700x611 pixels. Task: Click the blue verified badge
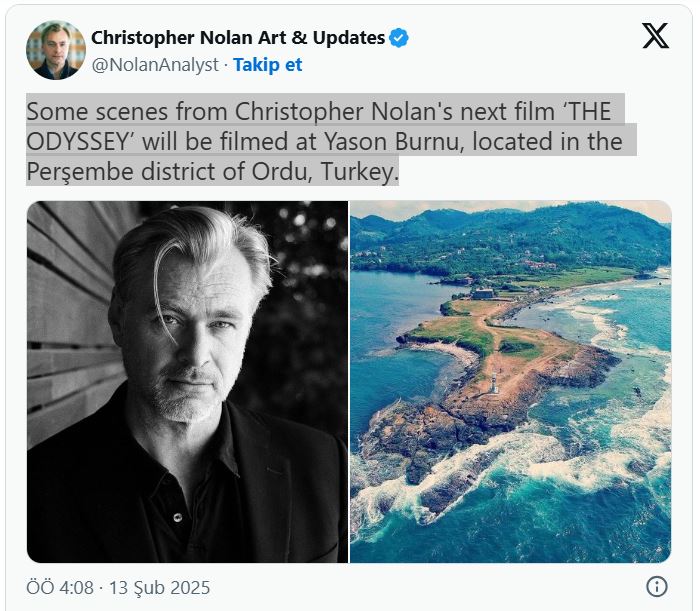click(399, 38)
